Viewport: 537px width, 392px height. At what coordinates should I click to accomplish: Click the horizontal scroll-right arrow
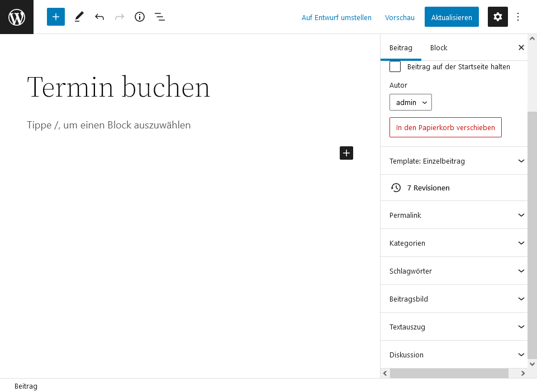pos(522,373)
